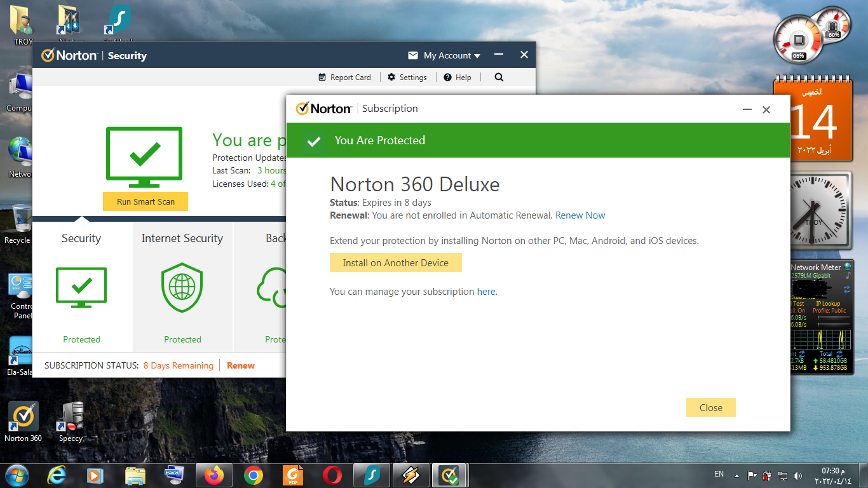
Task: Click Install on Another Device button
Action: pyautogui.click(x=396, y=262)
